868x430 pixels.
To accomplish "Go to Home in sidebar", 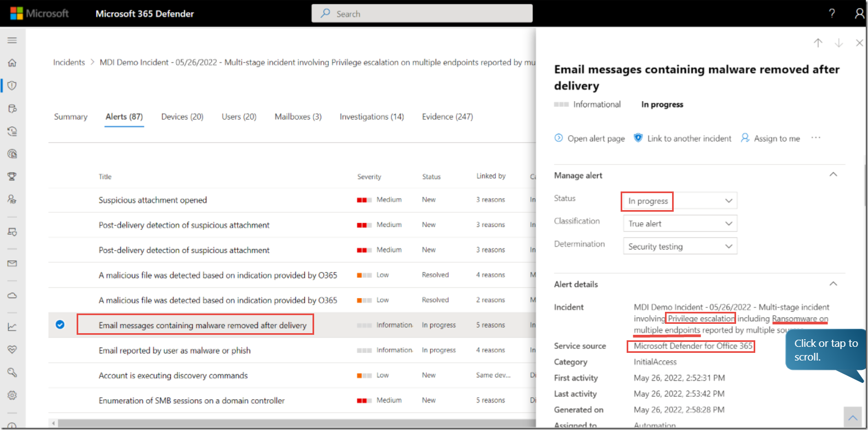I will coord(12,63).
